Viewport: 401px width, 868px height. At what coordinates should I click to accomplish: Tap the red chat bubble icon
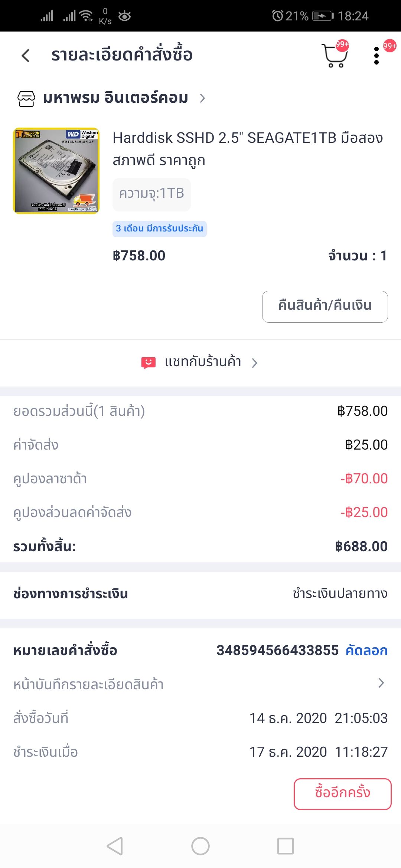[148, 362]
